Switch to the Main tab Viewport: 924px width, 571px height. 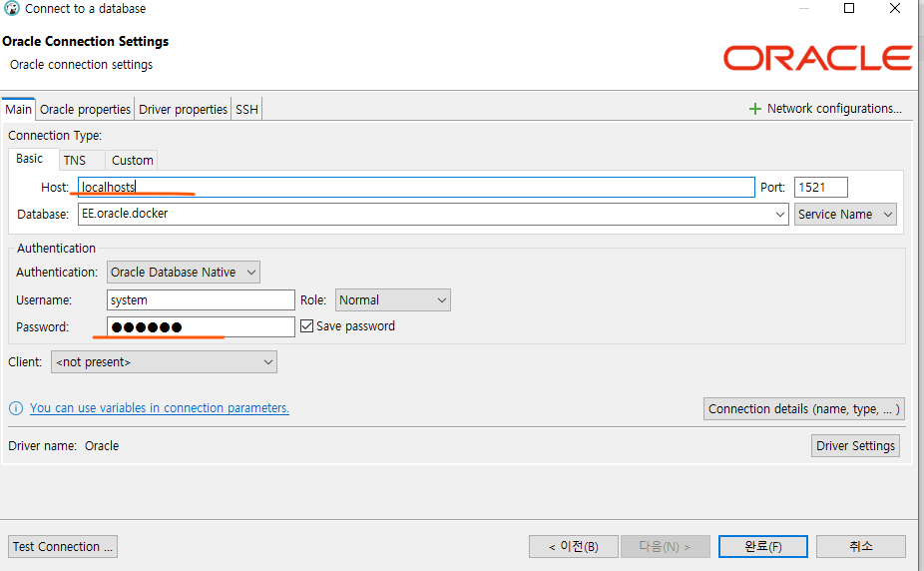tap(18, 109)
